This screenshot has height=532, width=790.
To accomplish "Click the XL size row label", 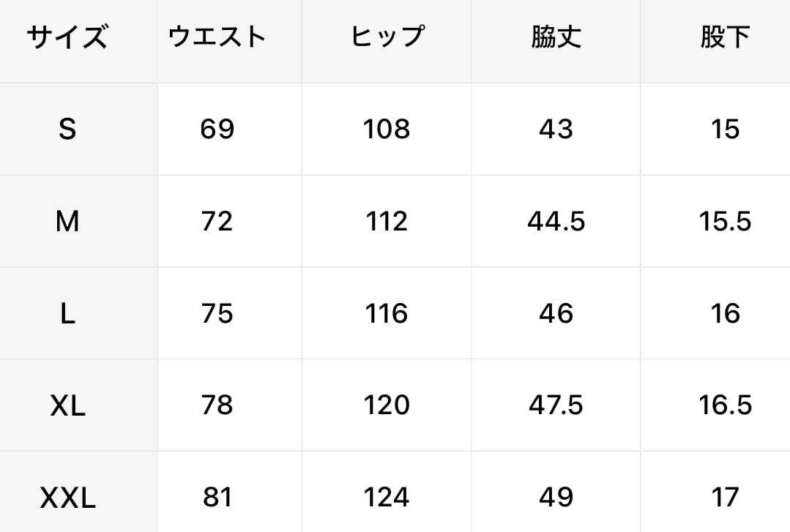I will click(x=67, y=405).
